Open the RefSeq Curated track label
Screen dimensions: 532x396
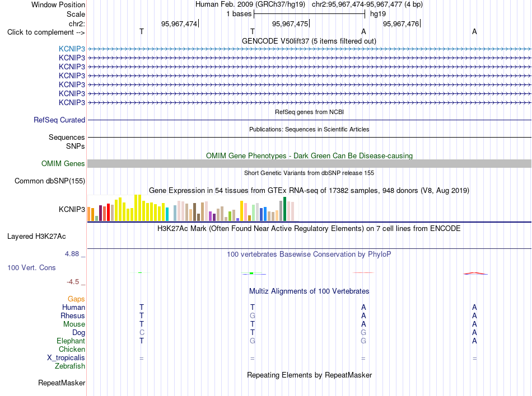tap(59, 120)
